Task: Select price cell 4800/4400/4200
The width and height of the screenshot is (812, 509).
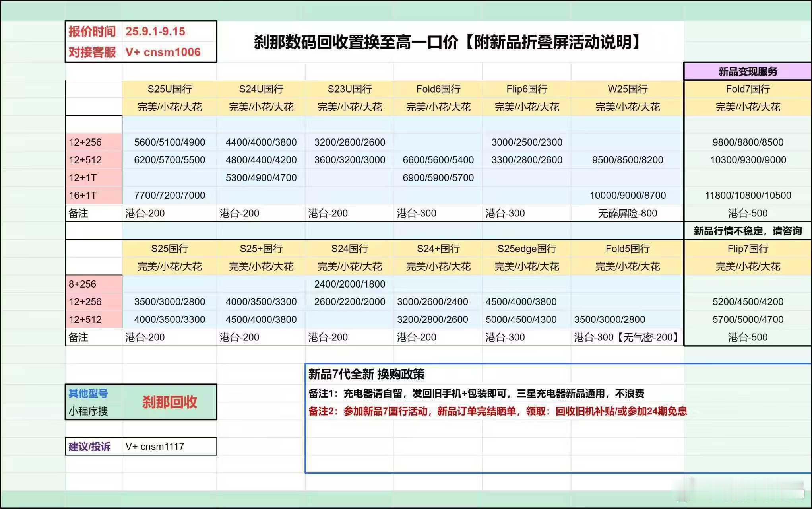Action: pyautogui.click(x=261, y=160)
